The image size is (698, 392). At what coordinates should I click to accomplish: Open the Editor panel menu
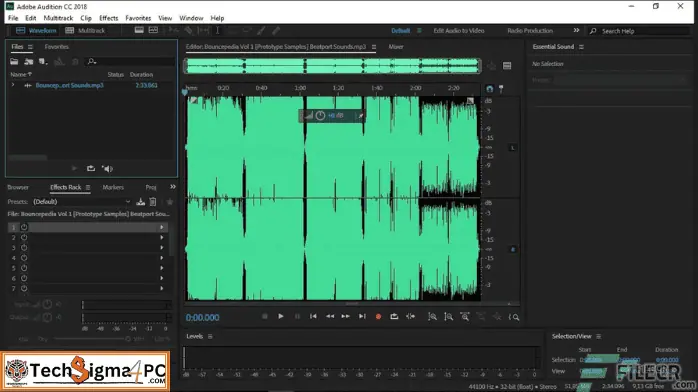[x=374, y=47]
